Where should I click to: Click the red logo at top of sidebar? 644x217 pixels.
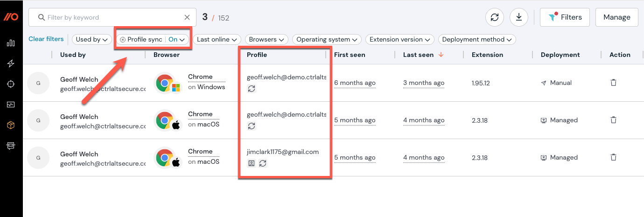tap(11, 17)
